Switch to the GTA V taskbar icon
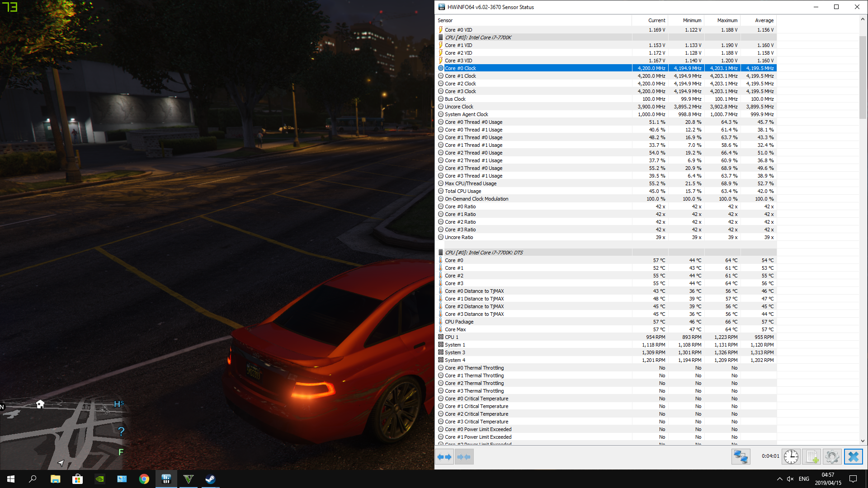Image resolution: width=868 pixels, height=488 pixels. click(x=188, y=479)
